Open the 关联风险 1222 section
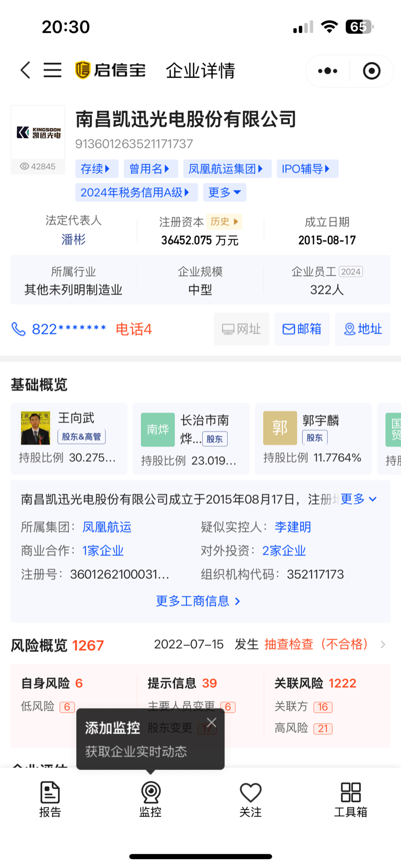 (x=315, y=683)
